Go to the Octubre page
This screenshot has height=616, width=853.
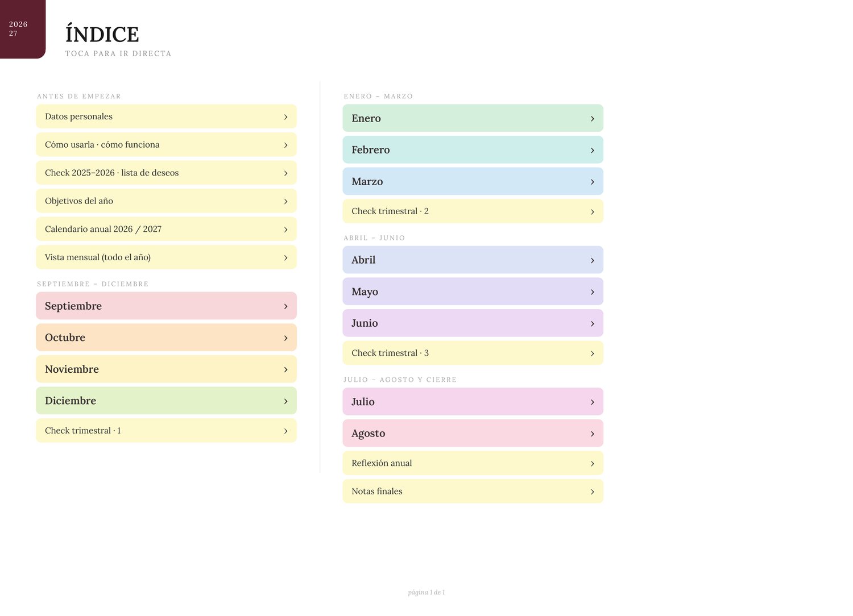pos(166,338)
